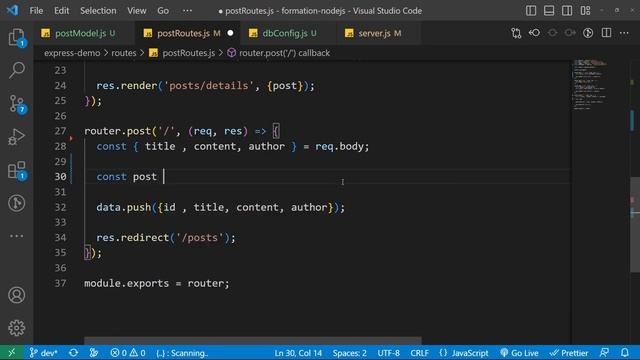The height and width of the screenshot is (360, 640).
Task: Open the View menu
Action: tap(136, 11)
